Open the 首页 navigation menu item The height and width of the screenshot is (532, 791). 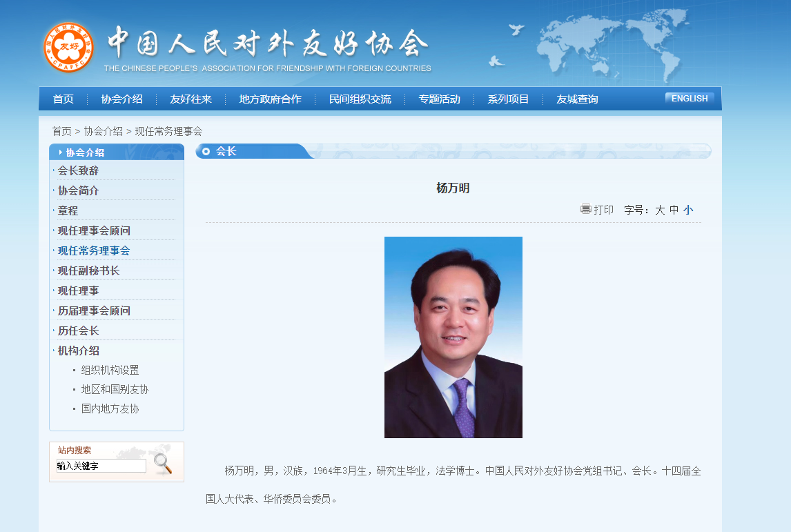[63, 99]
